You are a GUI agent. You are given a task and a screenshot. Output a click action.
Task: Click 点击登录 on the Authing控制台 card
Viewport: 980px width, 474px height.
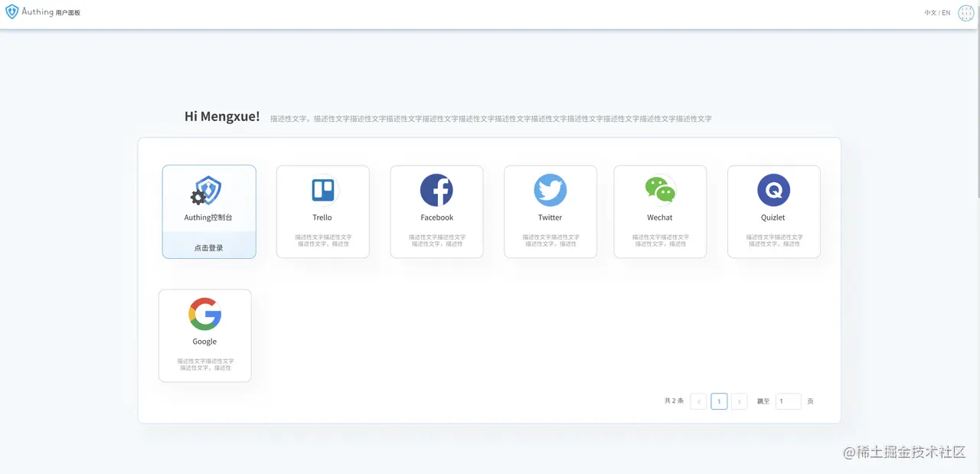(x=209, y=248)
